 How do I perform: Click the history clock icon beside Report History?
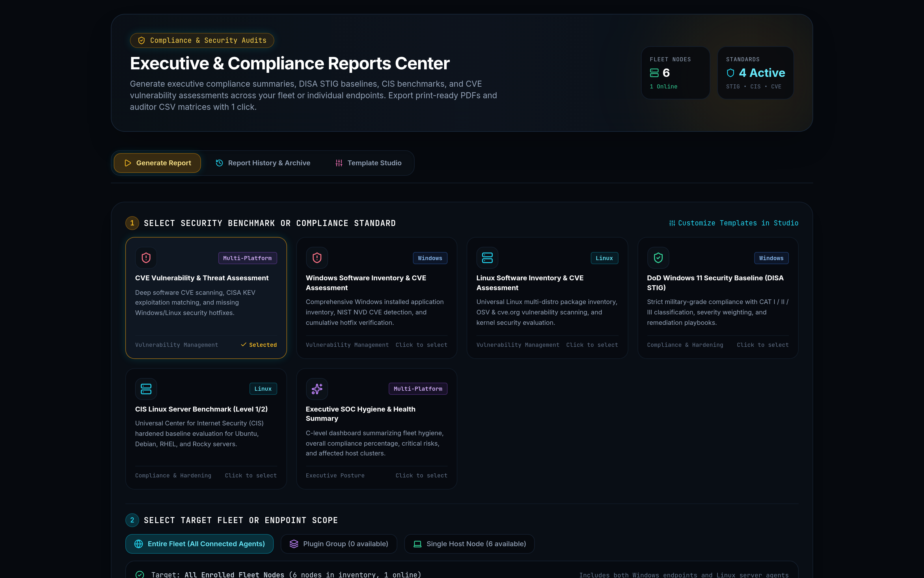point(219,163)
